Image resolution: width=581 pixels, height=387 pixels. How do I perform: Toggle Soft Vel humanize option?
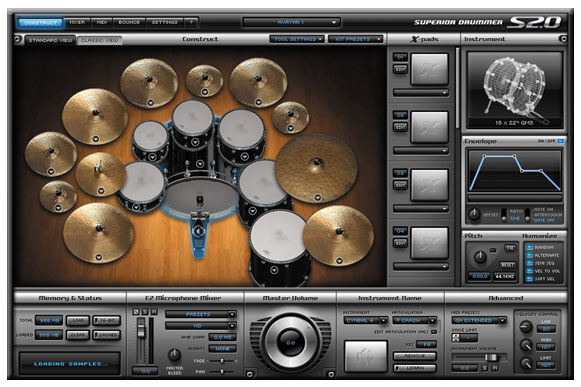[x=529, y=278]
